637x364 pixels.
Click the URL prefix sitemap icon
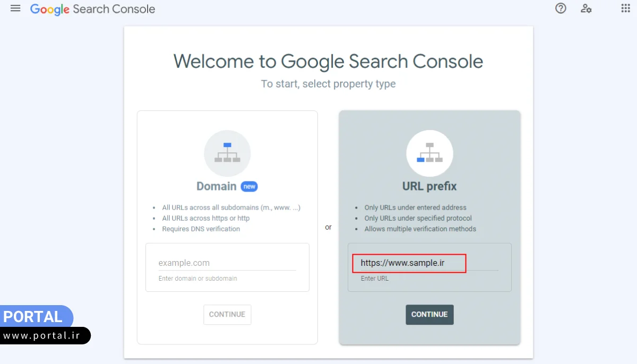point(429,153)
